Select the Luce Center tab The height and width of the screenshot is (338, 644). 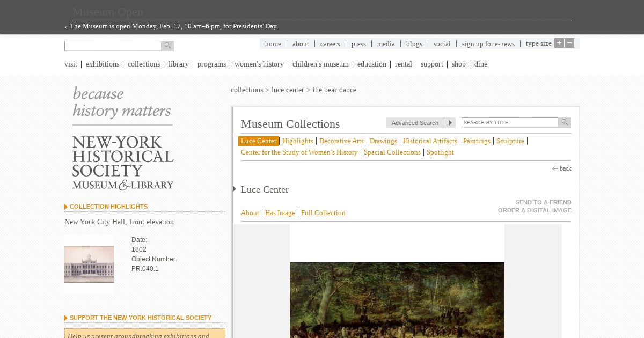(259, 141)
